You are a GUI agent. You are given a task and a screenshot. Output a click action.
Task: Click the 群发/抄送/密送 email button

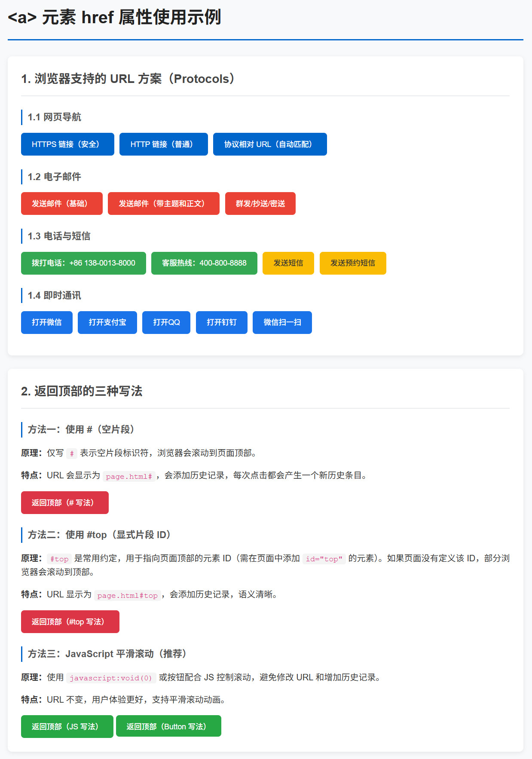pos(260,204)
